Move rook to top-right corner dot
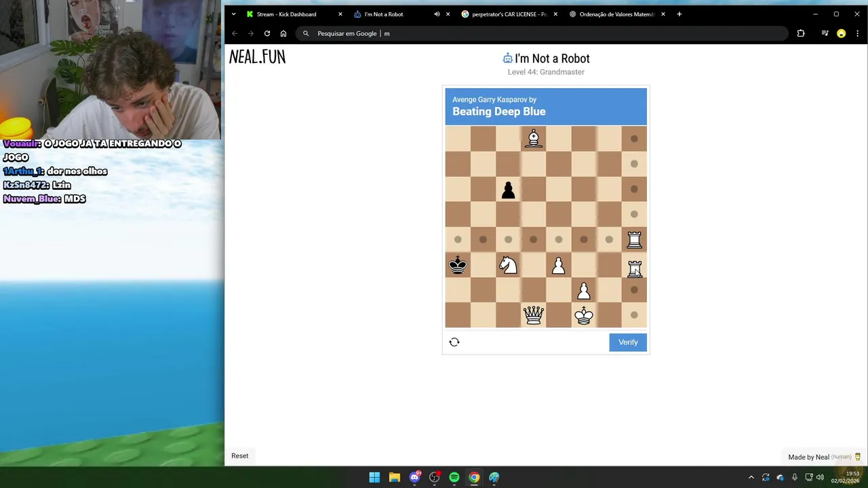Screen dimensions: 868x488 tap(634, 139)
